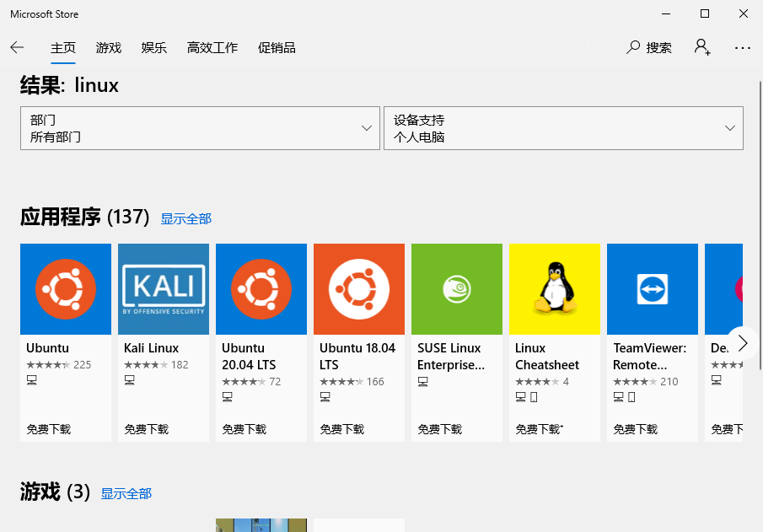Click 免费下载 under Ubuntu 20.04 LTS

[244, 429]
